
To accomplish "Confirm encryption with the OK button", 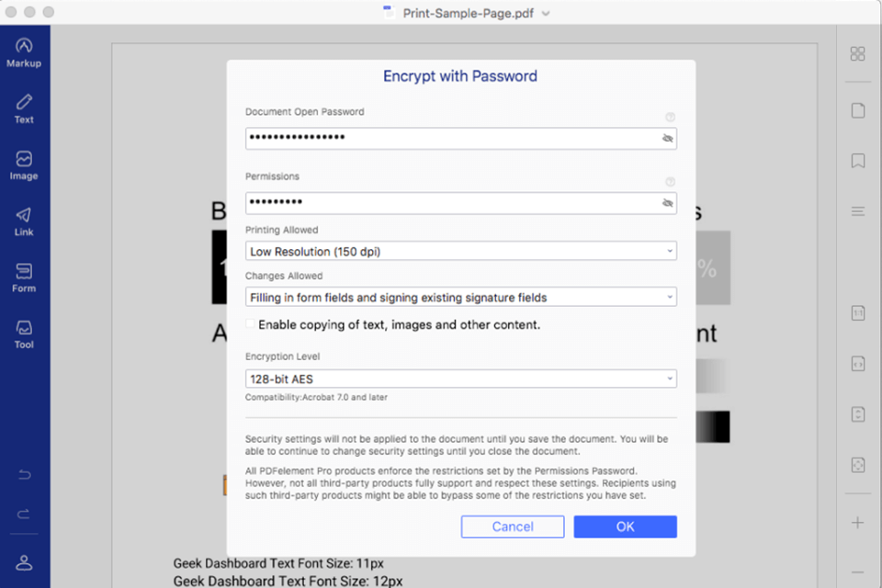I will 625,526.
